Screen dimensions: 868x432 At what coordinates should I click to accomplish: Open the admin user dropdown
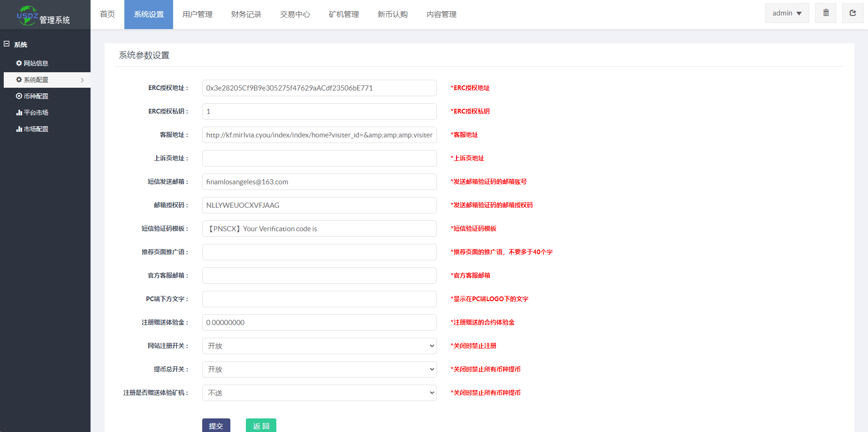(787, 13)
